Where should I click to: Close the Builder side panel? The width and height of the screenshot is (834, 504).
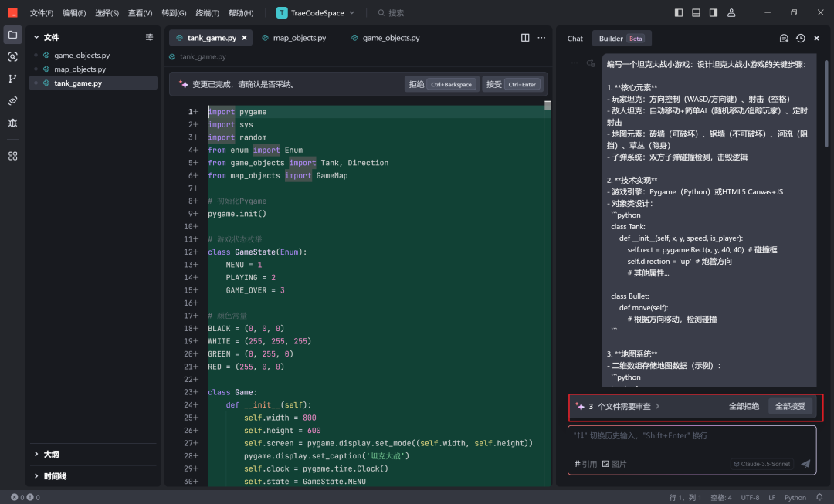[x=817, y=39]
